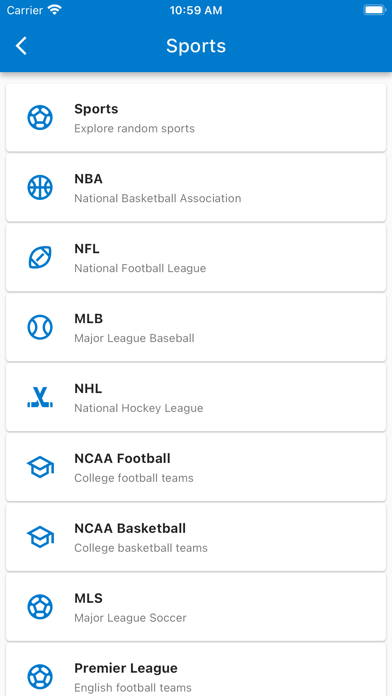Viewport: 392px width, 696px height.
Task: Open NCAA Basketball title
Action: coord(130,529)
